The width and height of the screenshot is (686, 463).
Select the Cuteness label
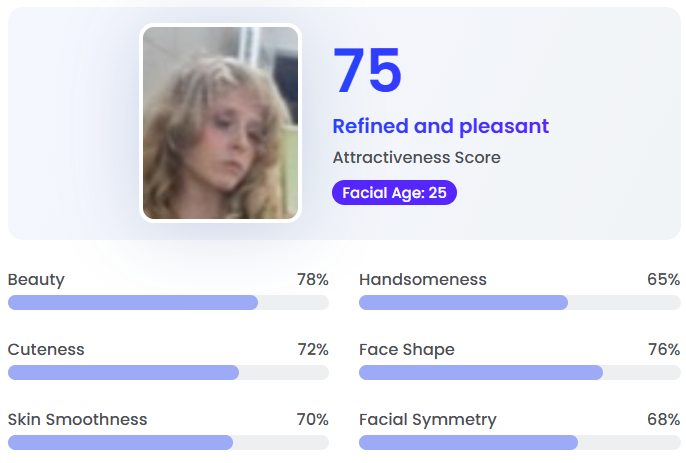(x=46, y=349)
